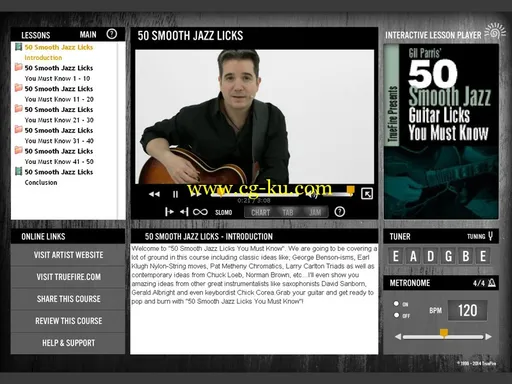512x384 pixels.
Task: Enable the infinity loop playback icon
Action: (200, 212)
